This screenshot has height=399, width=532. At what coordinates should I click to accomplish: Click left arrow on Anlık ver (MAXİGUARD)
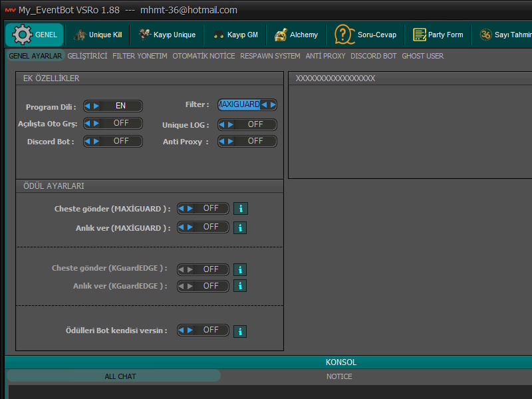click(x=181, y=227)
